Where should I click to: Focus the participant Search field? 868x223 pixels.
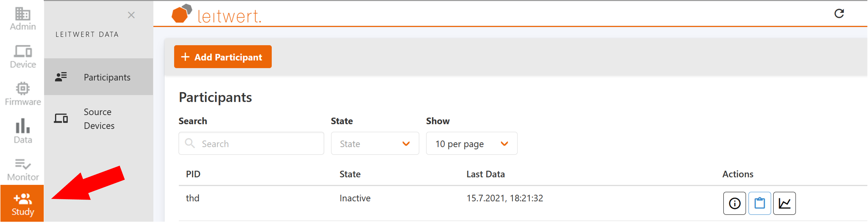click(x=256, y=144)
